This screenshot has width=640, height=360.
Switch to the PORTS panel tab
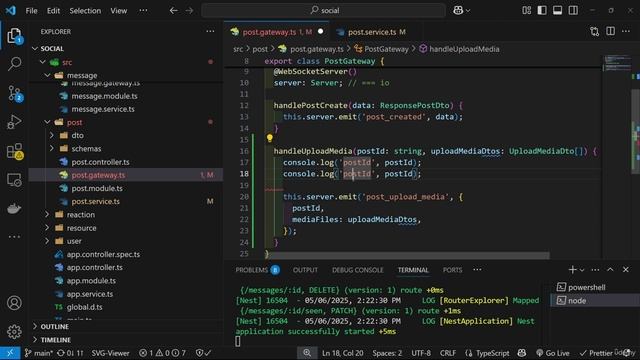click(453, 270)
